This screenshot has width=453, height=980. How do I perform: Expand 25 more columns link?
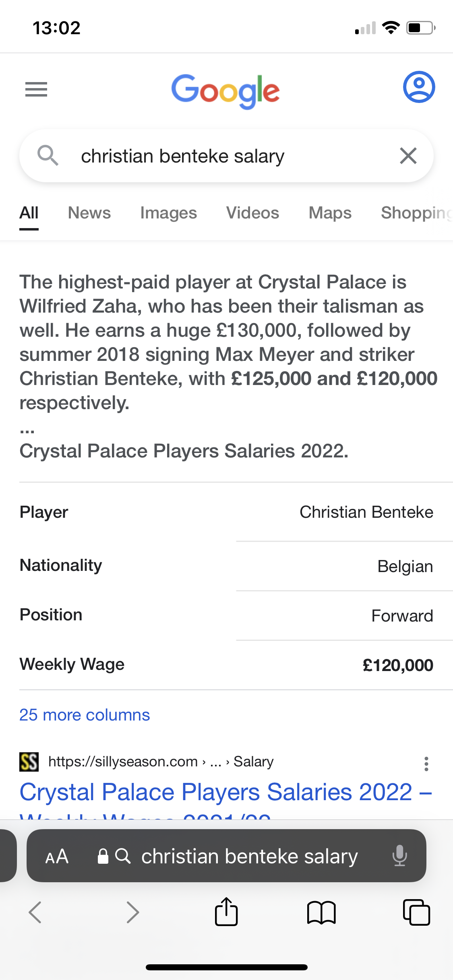click(85, 715)
